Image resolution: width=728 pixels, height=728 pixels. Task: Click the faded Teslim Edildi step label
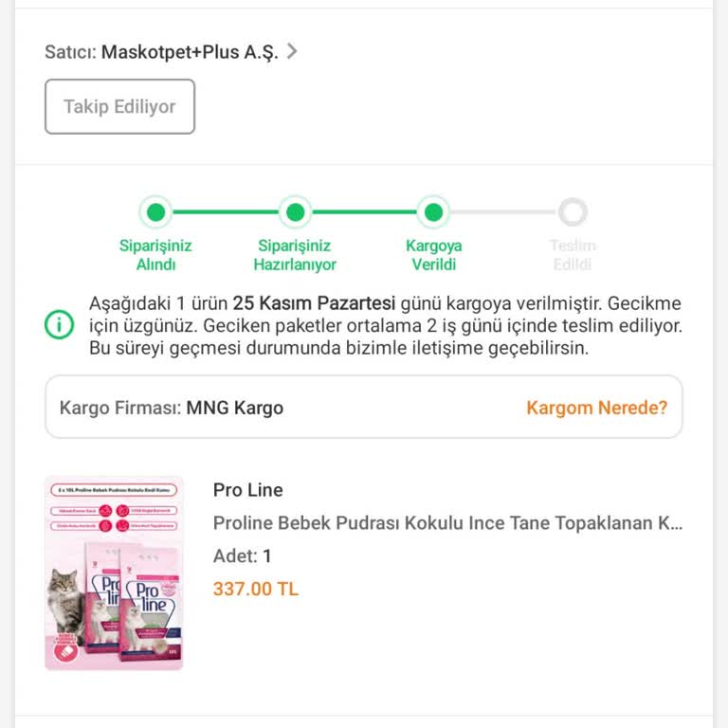pyautogui.click(x=573, y=255)
